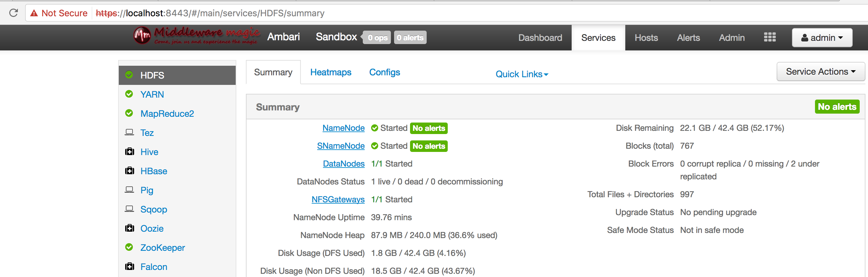Open the Service Actions dropdown
The image size is (868, 277).
pyautogui.click(x=820, y=72)
